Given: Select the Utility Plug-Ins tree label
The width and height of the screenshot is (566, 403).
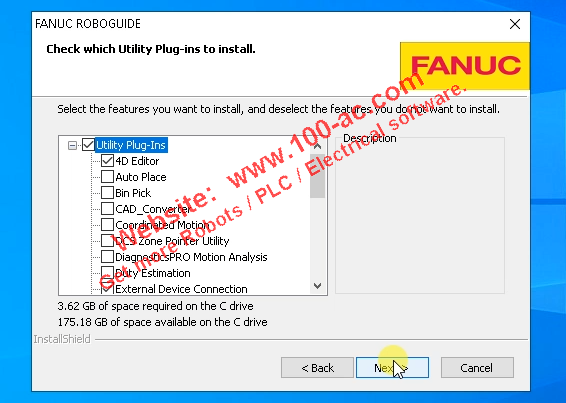Looking at the screenshot, I should pyautogui.click(x=131, y=145).
